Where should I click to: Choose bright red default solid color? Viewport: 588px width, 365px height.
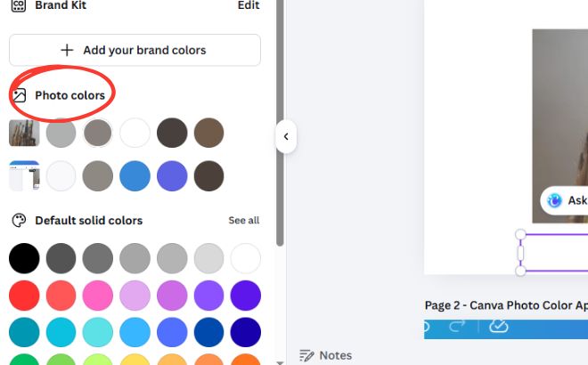pyautogui.click(x=24, y=296)
